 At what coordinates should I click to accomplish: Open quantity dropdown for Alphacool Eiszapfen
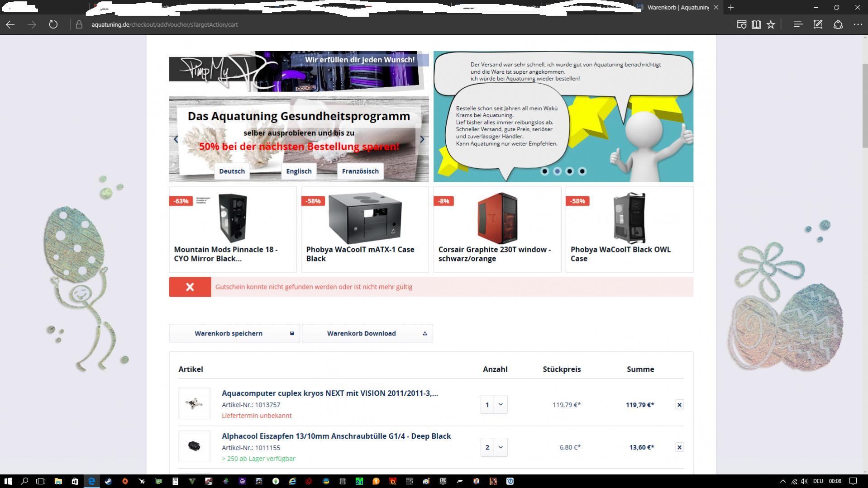tap(501, 447)
